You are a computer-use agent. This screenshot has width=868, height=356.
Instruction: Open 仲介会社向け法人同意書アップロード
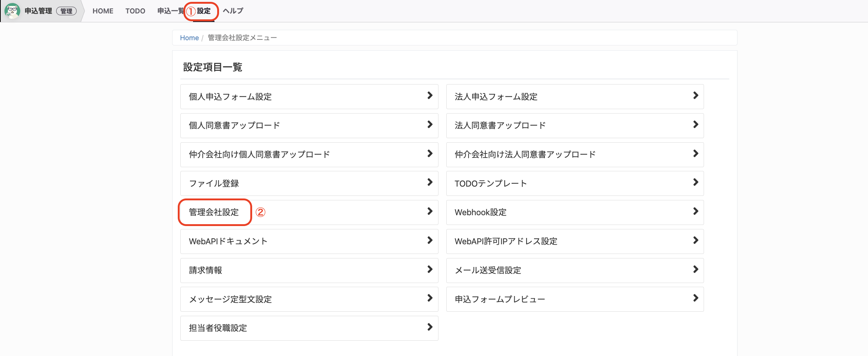575,155
